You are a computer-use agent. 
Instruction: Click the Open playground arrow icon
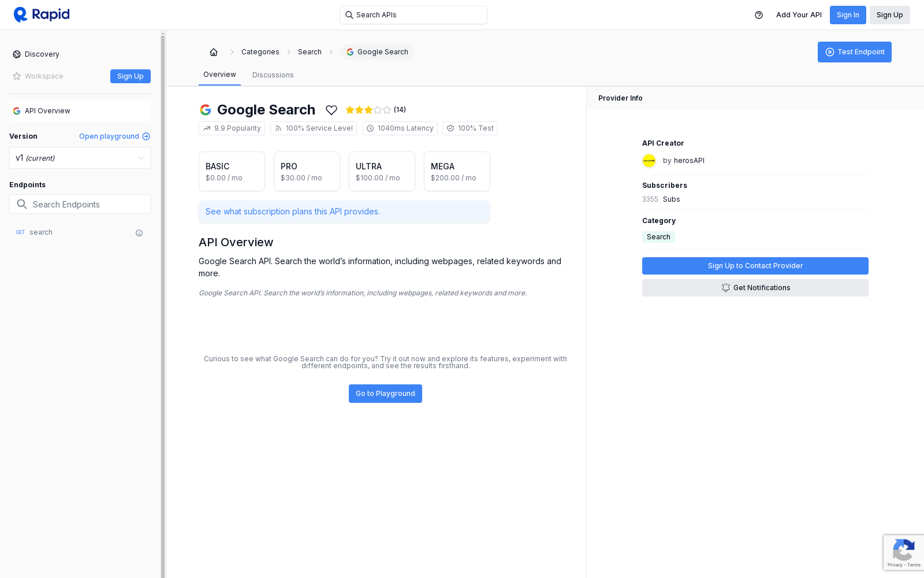click(x=146, y=136)
